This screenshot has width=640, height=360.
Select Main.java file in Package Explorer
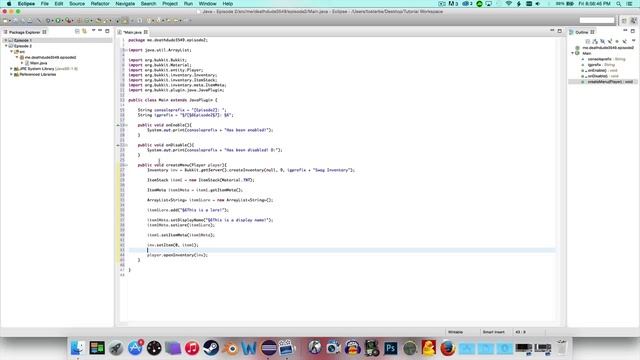(38, 63)
